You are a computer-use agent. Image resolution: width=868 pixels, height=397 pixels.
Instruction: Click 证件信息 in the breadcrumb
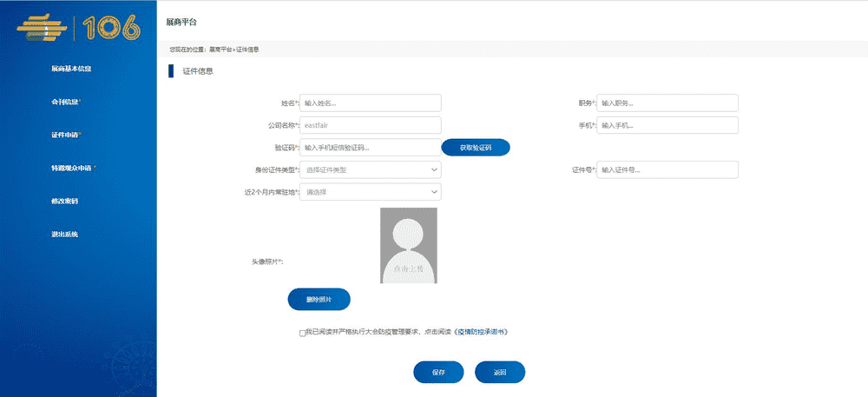[x=247, y=50]
